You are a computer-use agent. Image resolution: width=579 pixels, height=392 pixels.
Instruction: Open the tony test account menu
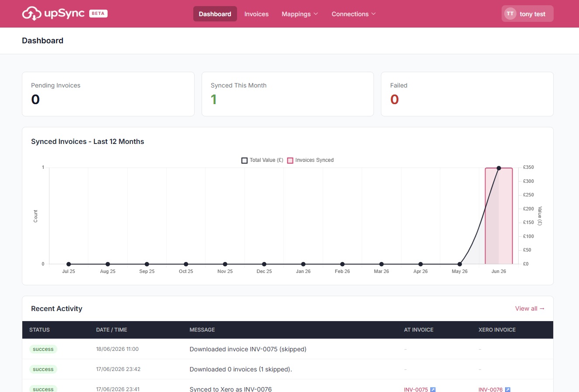(x=527, y=14)
